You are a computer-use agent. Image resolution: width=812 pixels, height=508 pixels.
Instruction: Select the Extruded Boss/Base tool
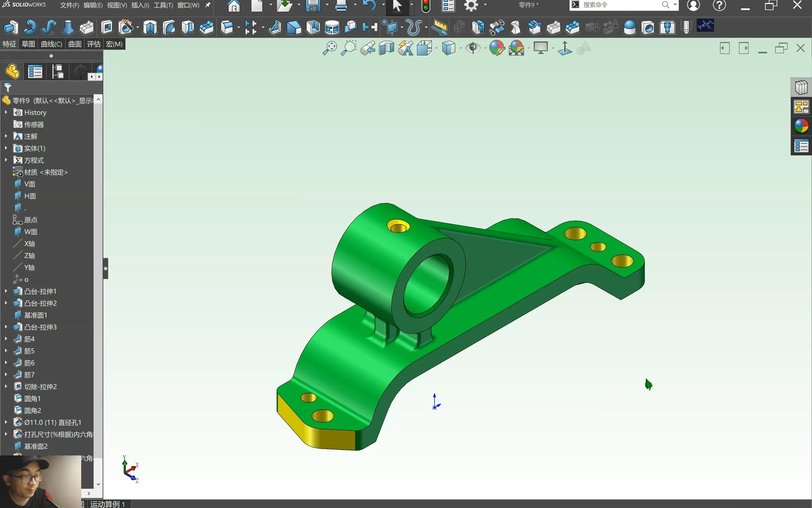click(11, 28)
